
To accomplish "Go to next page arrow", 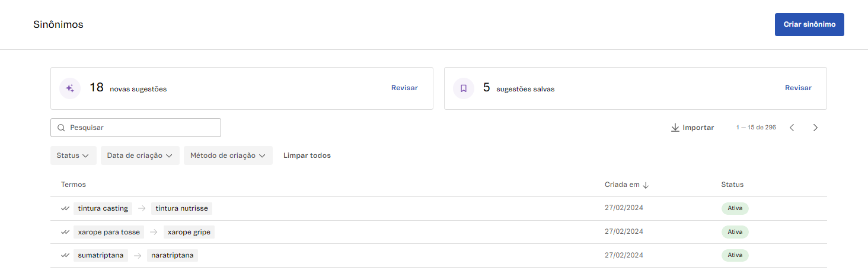I will (815, 128).
